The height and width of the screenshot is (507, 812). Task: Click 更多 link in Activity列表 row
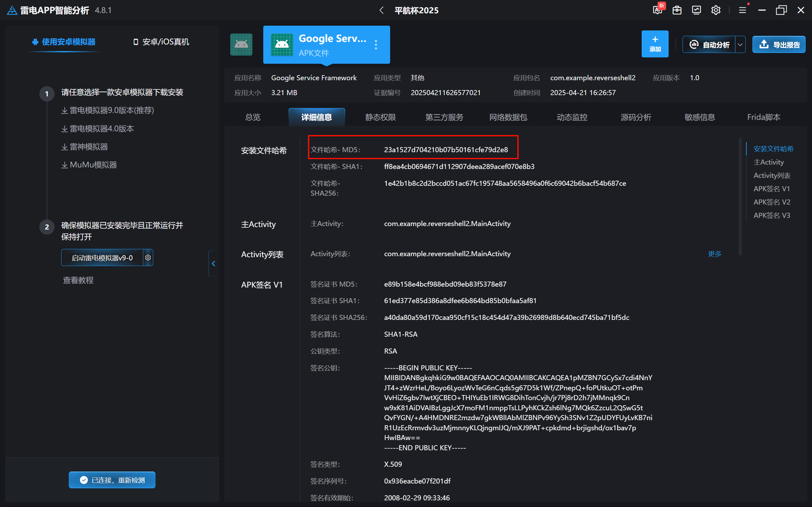(714, 254)
